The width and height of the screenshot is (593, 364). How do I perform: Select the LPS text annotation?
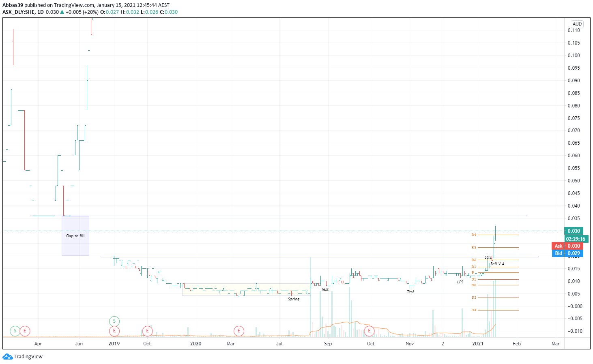(x=460, y=282)
